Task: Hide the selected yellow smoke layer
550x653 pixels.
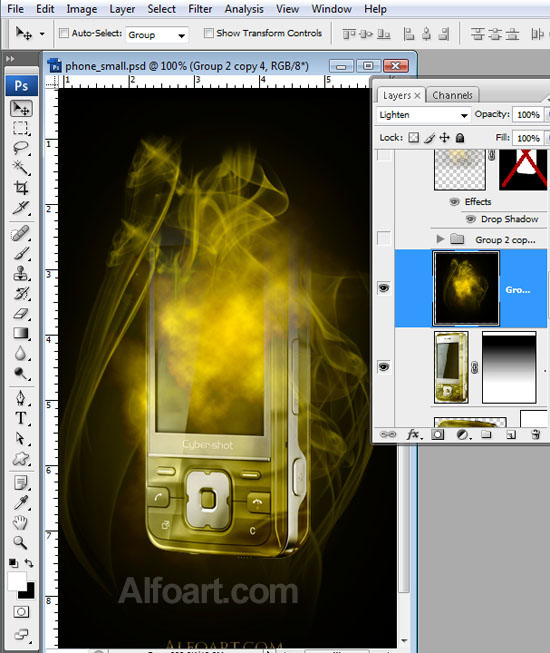Action: [383, 288]
